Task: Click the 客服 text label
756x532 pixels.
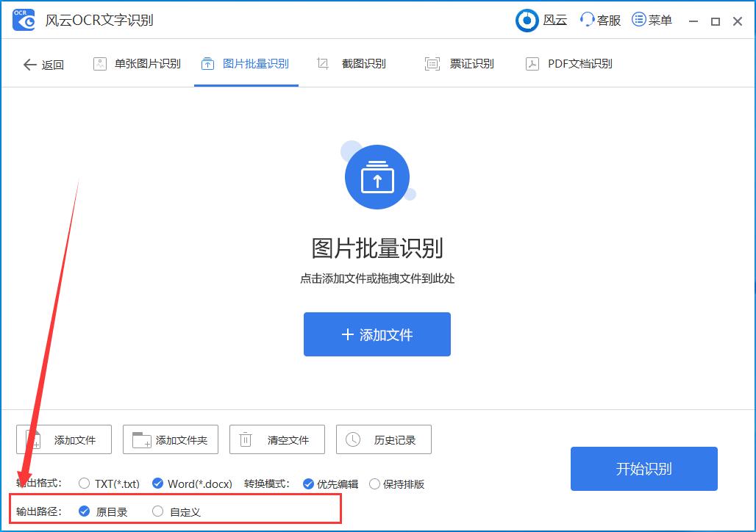Action: point(608,21)
